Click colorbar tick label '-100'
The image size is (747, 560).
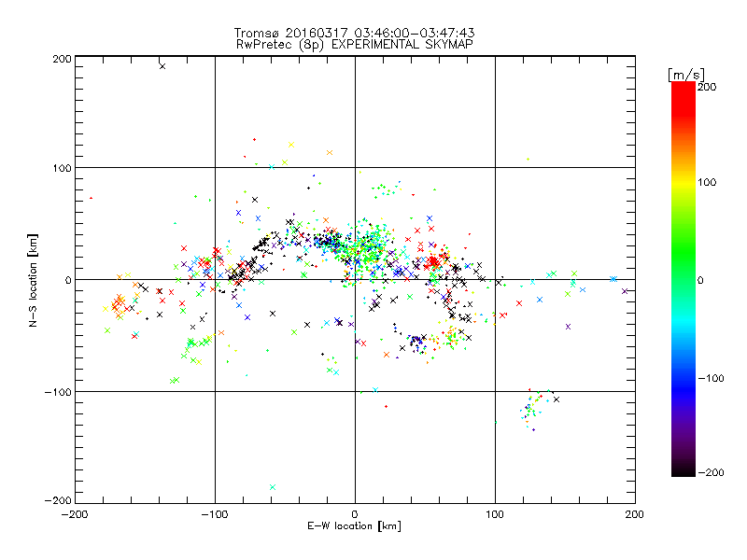pyautogui.click(x=711, y=379)
